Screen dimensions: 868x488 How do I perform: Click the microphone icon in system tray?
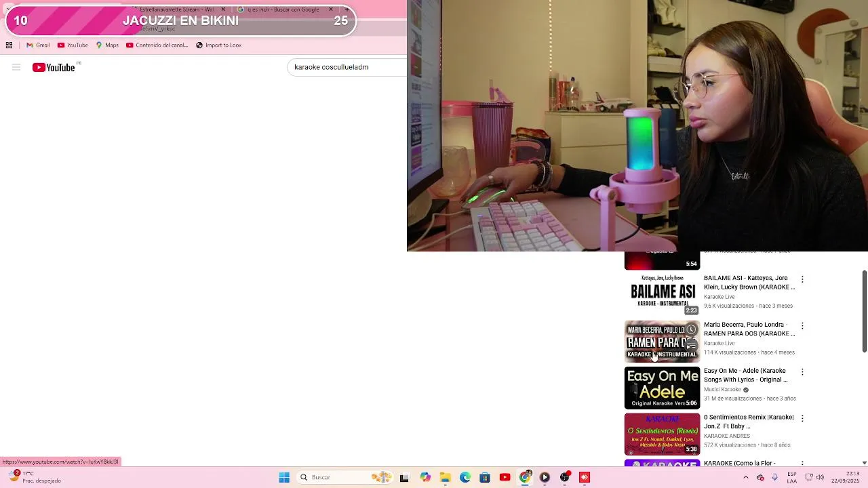(775, 477)
